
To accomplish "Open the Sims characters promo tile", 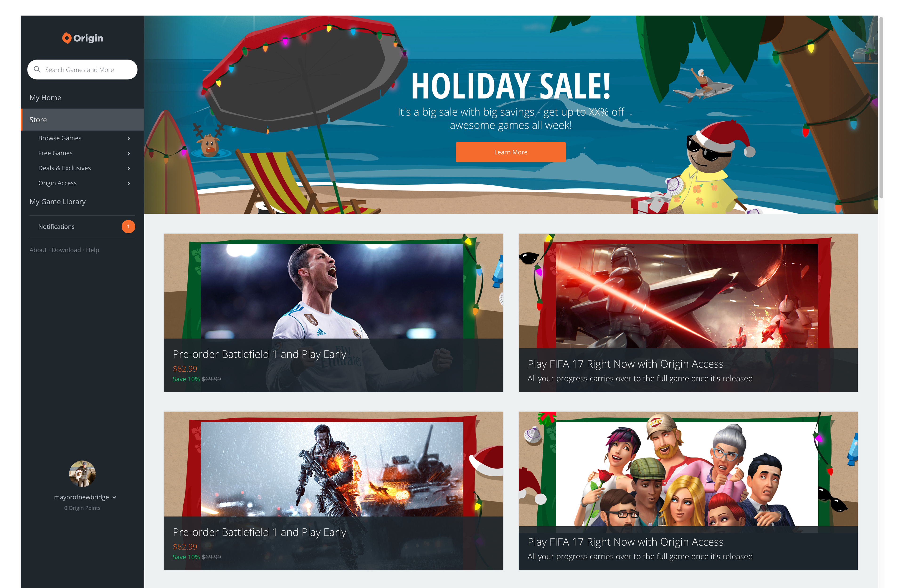I will [688, 491].
